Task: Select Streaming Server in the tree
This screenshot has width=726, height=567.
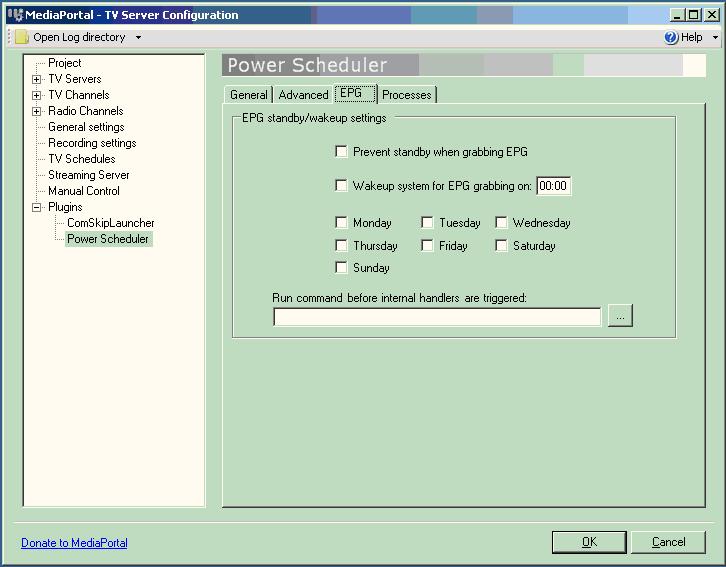Action: 88,175
